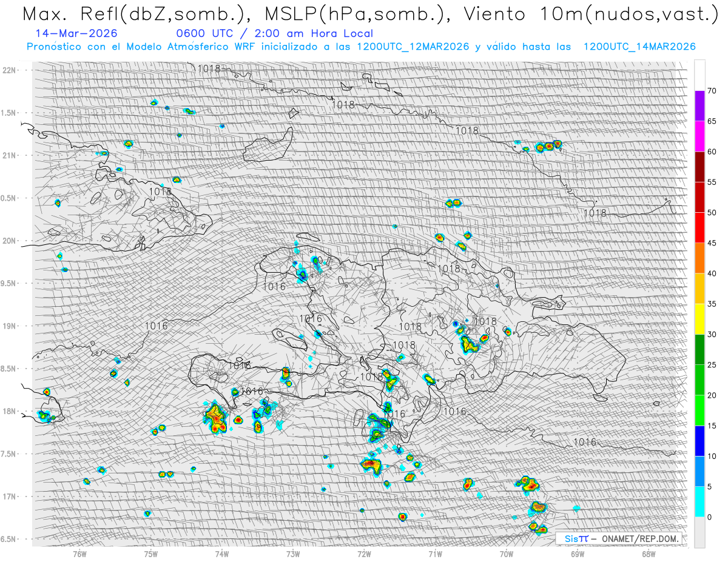Image resolution: width=728 pixels, height=562 pixels.
Task: Click the colorbar label 70
Action: pos(712,91)
